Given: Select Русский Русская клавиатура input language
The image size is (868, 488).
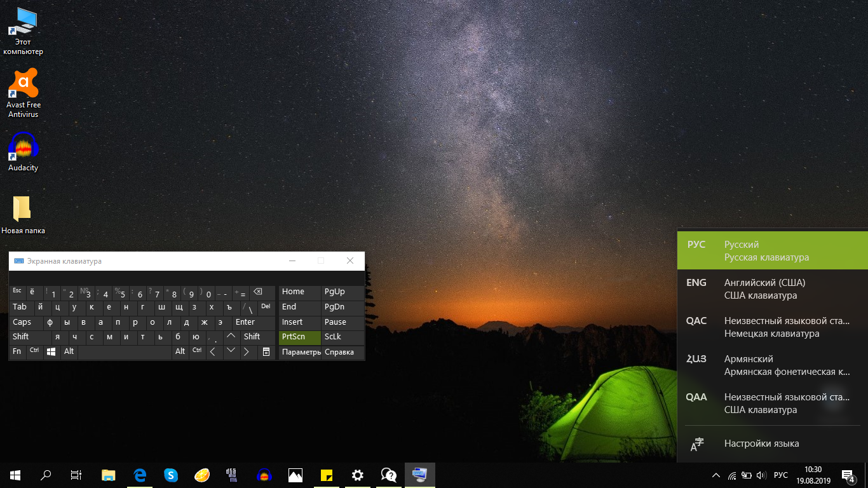Looking at the screenshot, I should pyautogui.click(x=773, y=251).
